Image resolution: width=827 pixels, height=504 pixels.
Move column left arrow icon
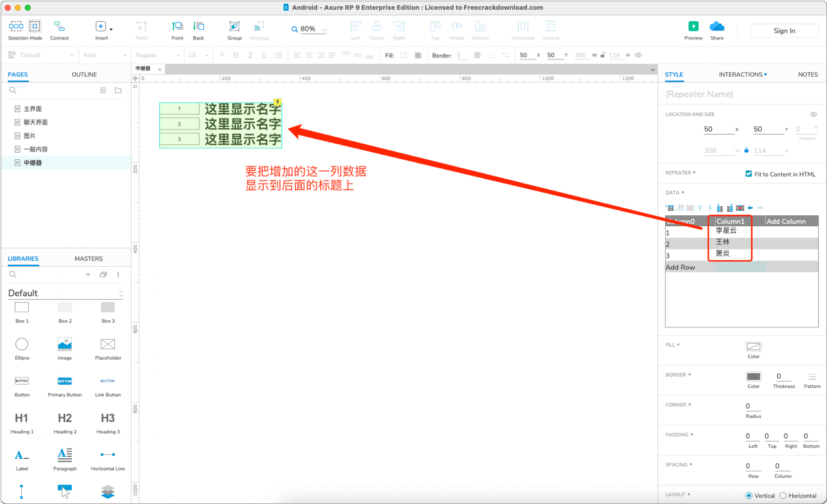(x=750, y=208)
